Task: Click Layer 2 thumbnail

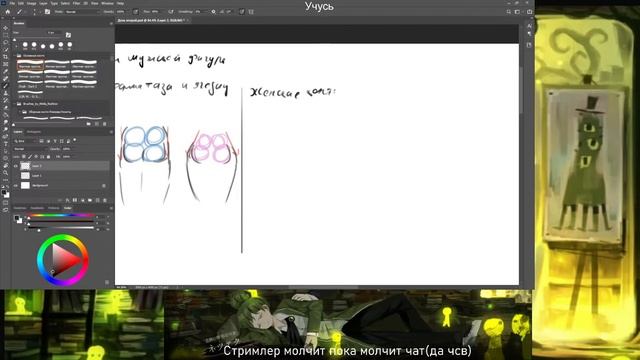Action: click(x=25, y=166)
